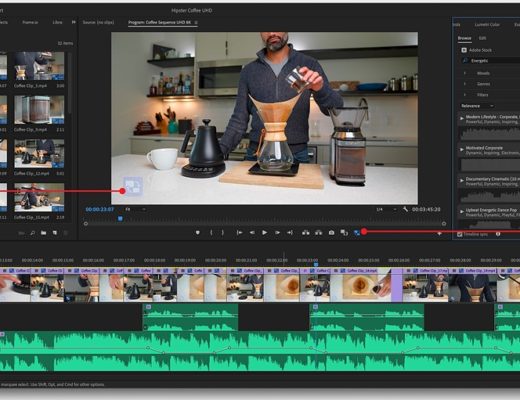Show hidden panel tabs via overflow arrows
Viewport: 520px width, 400px height.
point(74,22)
